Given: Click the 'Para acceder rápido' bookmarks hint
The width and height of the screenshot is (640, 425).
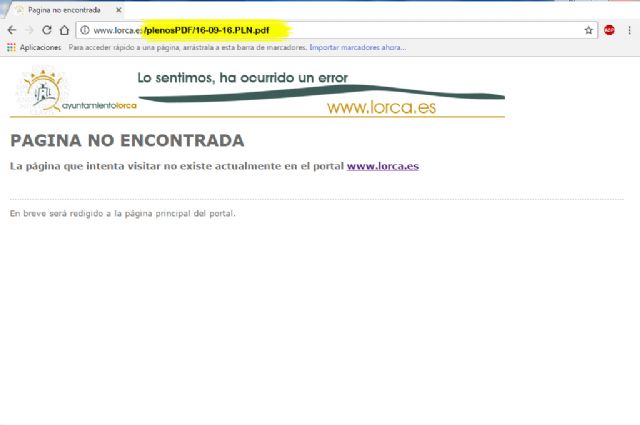Looking at the screenshot, I should (x=186, y=47).
